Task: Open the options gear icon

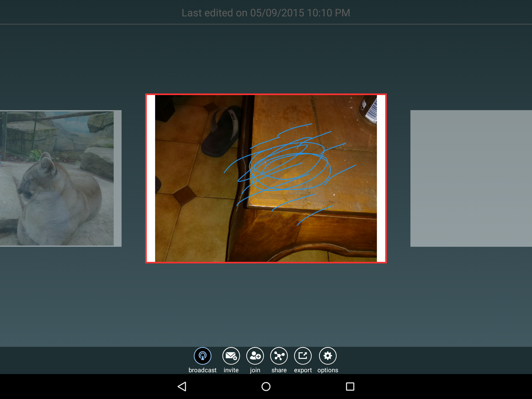Action: tap(328, 356)
